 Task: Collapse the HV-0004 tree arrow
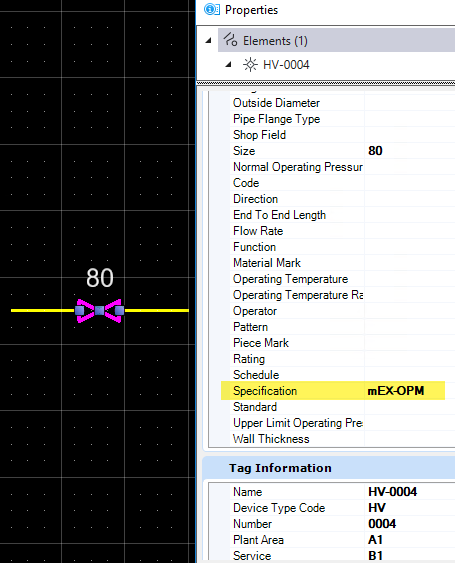pos(228,65)
